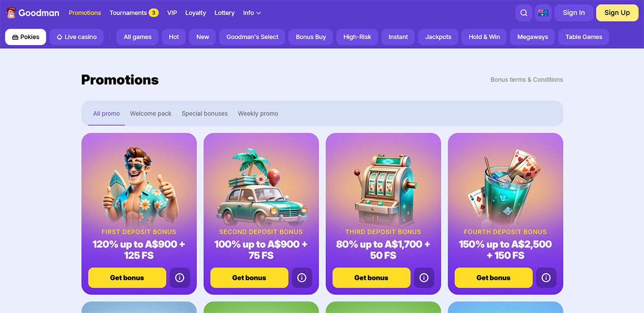Filter games by Megaways

pyautogui.click(x=532, y=37)
